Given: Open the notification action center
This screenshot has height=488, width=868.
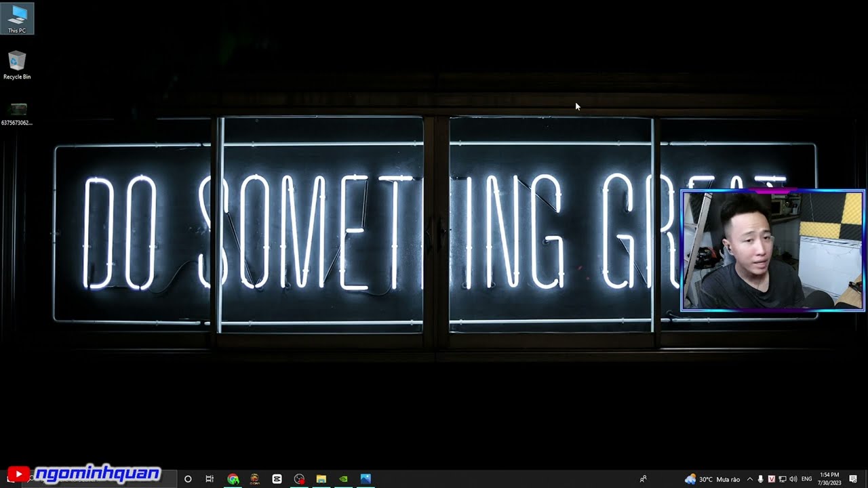Looking at the screenshot, I should pyautogui.click(x=853, y=479).
